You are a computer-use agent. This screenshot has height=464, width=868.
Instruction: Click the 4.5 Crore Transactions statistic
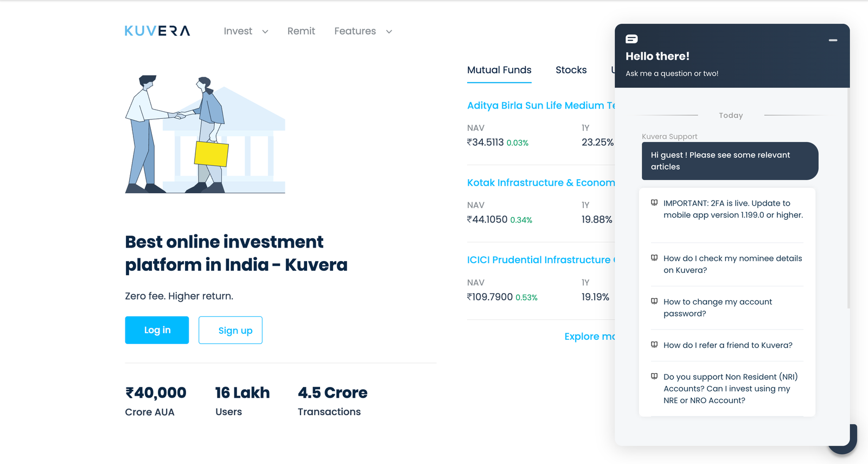pos(333,401)
